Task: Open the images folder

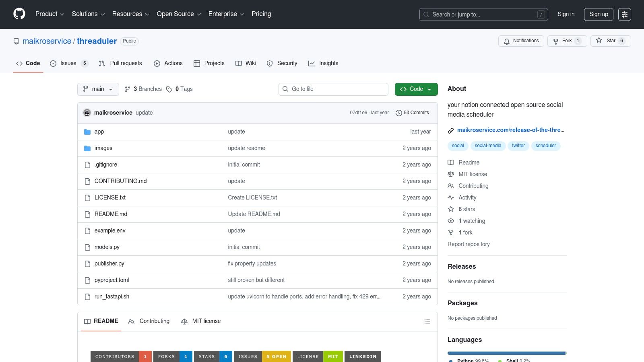Action: pyautogui.click(x=103, y=148)
